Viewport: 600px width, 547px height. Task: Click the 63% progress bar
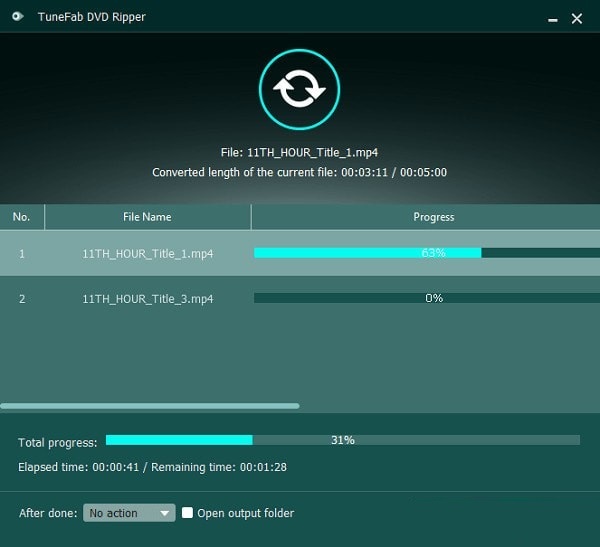tap(427, 253)
